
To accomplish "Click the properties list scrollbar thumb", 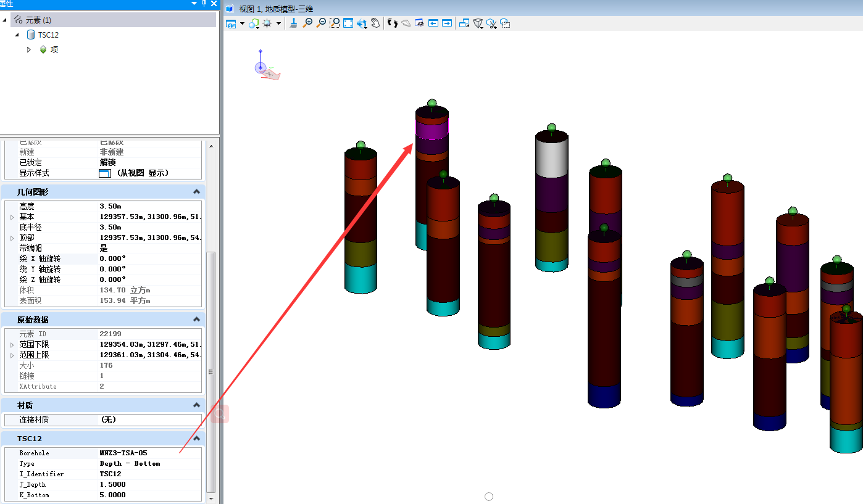I will tap(211, 371).
